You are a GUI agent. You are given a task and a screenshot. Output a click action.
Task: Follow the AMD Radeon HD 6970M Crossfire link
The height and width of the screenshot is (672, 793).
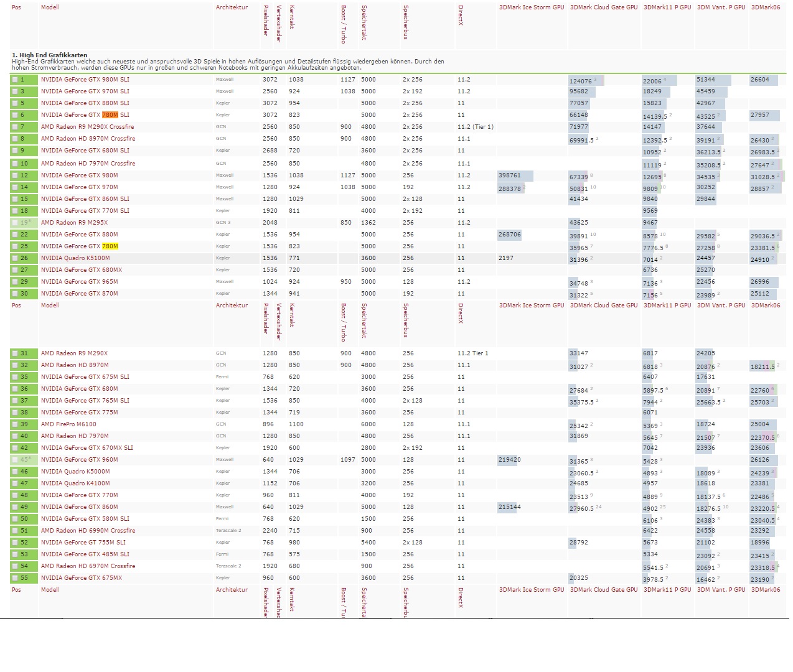[x=88, y=566]
